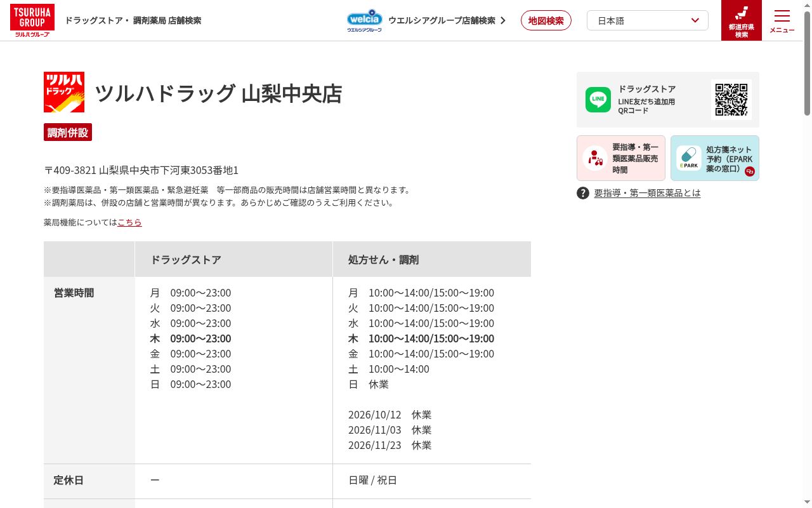Click the address 〒409-3821 text
The width and height of the screenshot is (812, 508).
click(x=141, y=170)
